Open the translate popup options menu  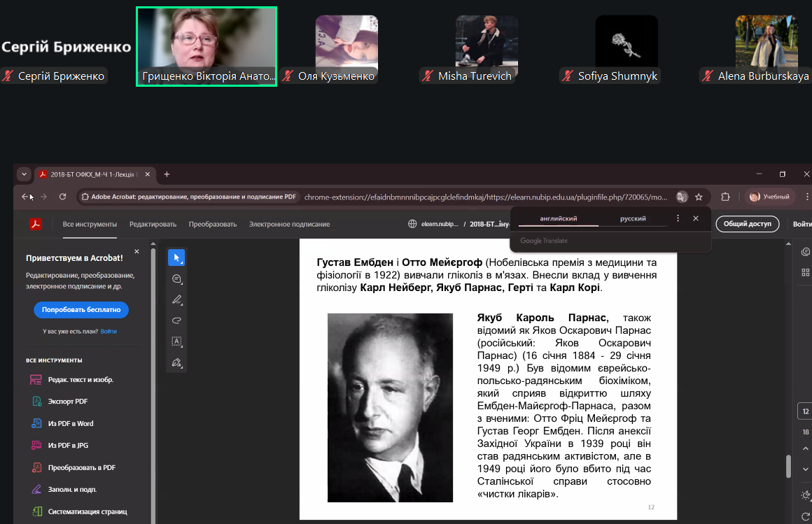point(678,218)
